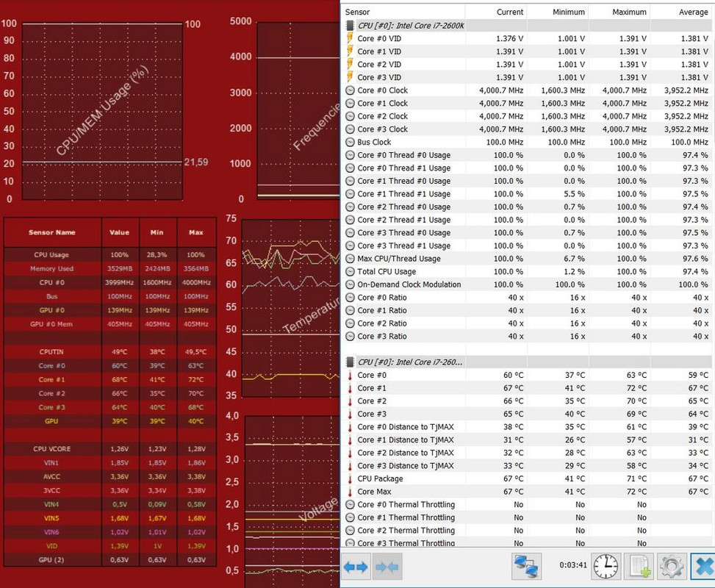Select the Core #1 Clock row label
Screen dimensions: 715x588
[x=383, y=103]
